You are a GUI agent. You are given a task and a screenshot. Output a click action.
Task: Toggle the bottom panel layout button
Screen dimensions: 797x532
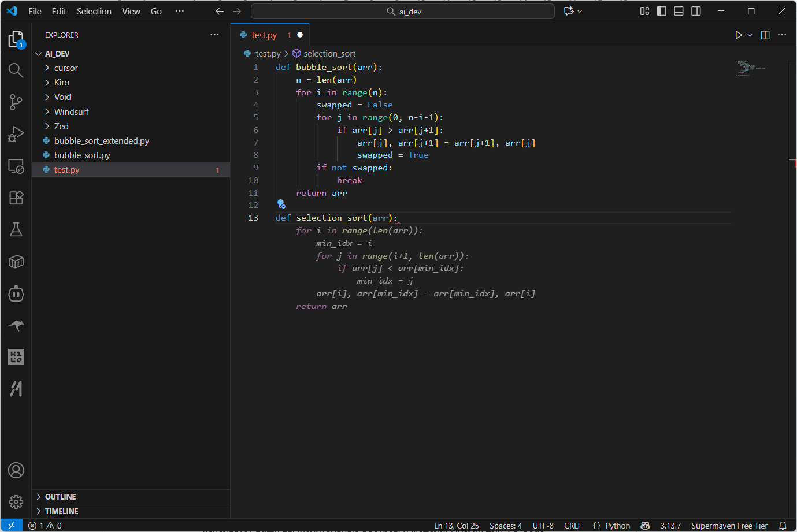(679, 11)
